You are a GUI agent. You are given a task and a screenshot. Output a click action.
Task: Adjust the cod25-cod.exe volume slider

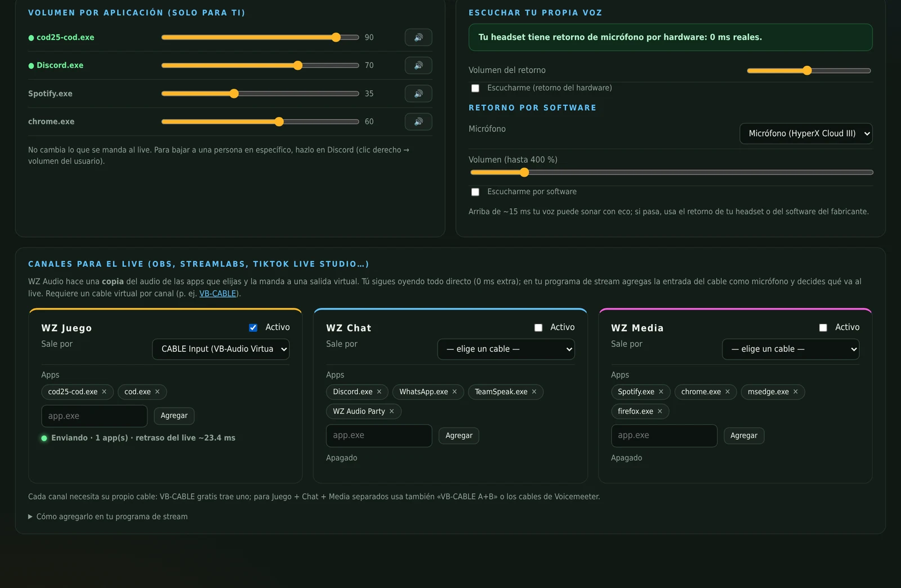coord(260,37)
